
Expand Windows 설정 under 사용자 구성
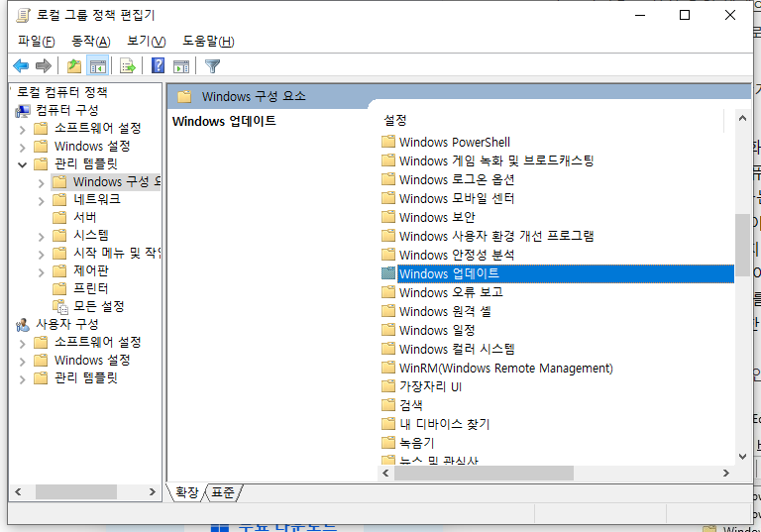[x=23, y=362]
